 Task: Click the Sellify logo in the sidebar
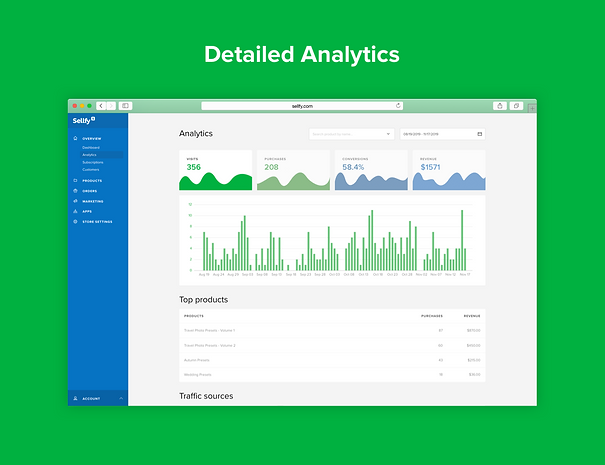click(x=84, y=120)
